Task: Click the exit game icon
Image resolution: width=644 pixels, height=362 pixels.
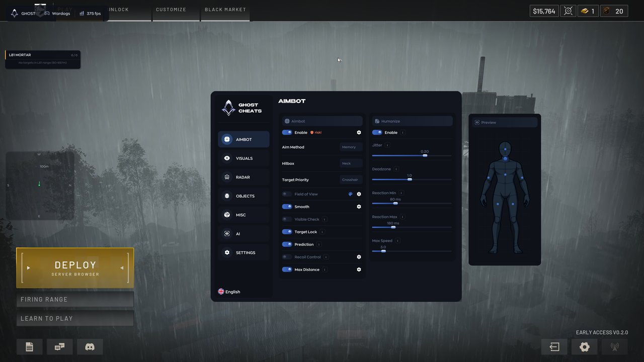Action: 554,347
